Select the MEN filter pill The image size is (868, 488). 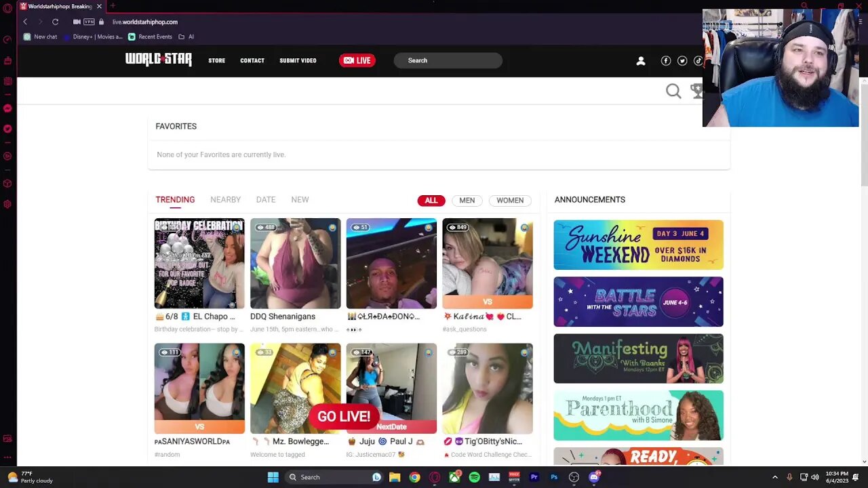(x=467, y=201)
